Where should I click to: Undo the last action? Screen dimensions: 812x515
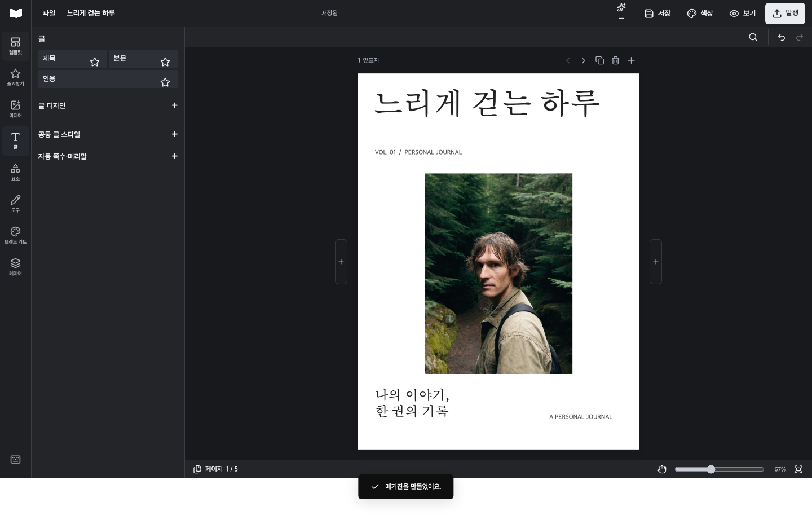pos(782,37)
